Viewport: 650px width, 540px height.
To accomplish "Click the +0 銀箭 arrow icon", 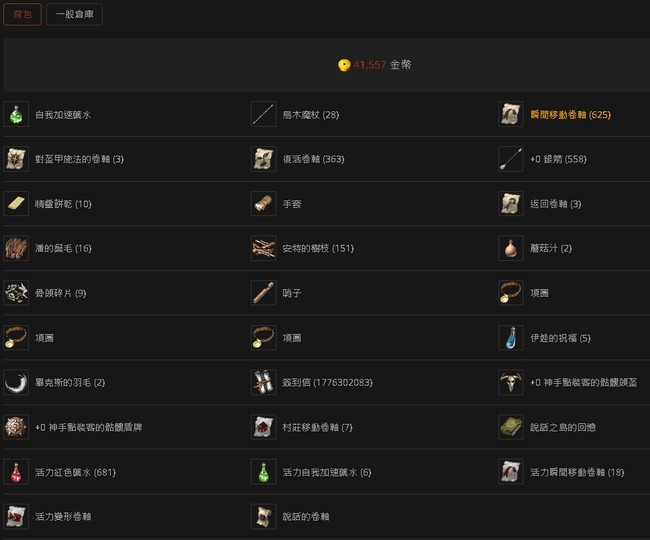I will pyautogui.click(x=511, y=159).
